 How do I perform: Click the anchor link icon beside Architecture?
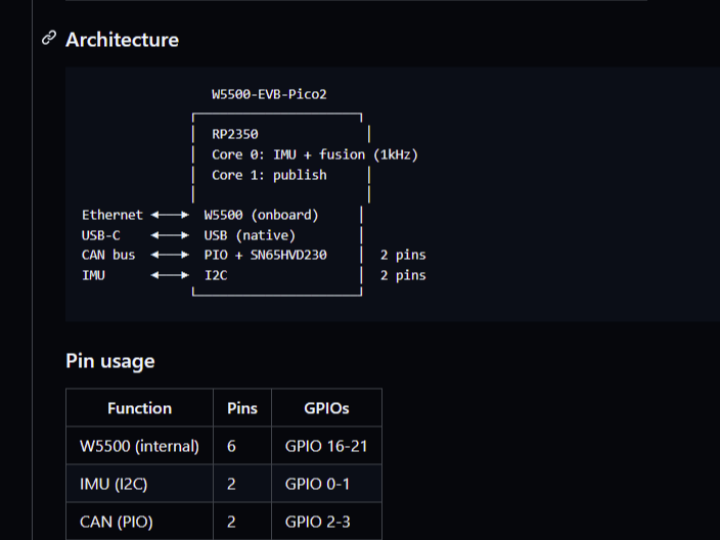coord(48,39)
